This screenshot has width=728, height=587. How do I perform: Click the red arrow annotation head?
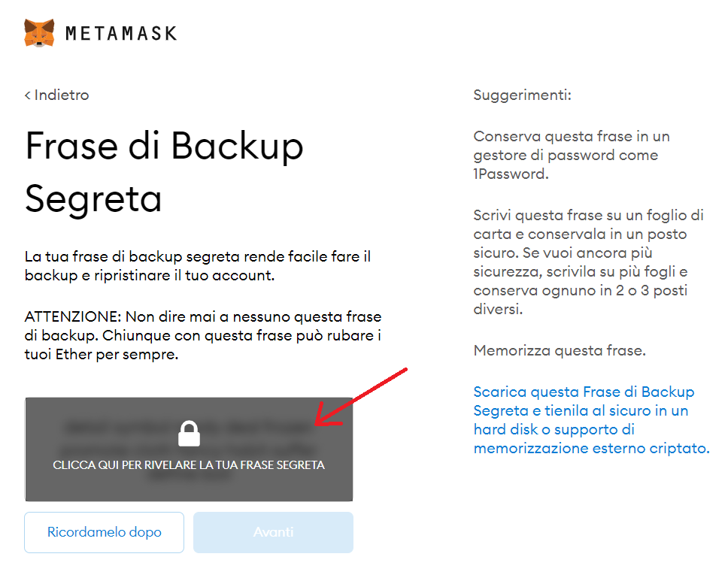[x=325, y=416]
